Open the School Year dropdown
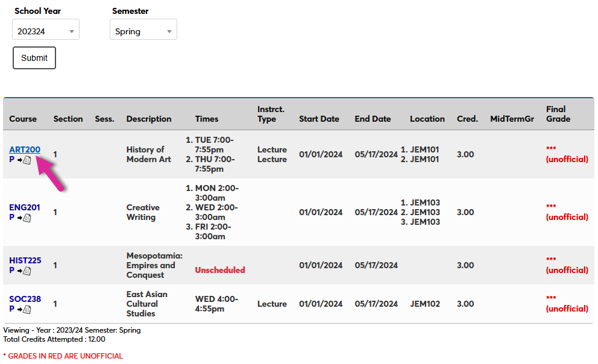The height and width of the screenshot is (364, 598). [45, 29]
